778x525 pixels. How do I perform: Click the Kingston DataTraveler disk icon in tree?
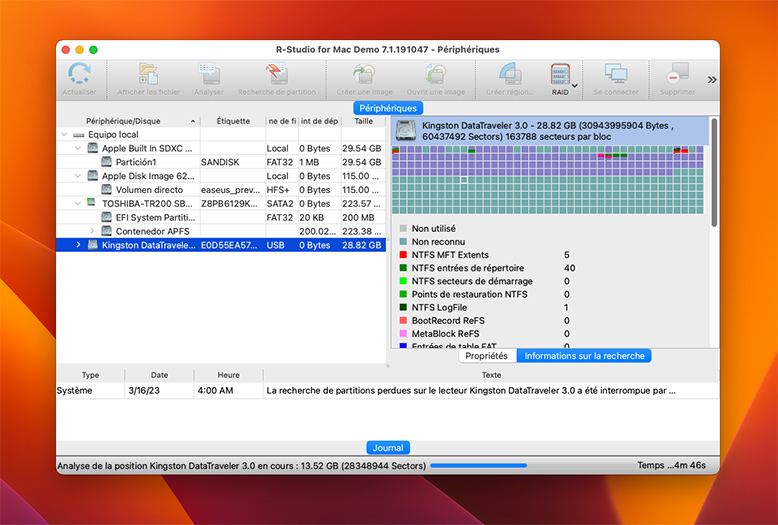tap(92, 245)
